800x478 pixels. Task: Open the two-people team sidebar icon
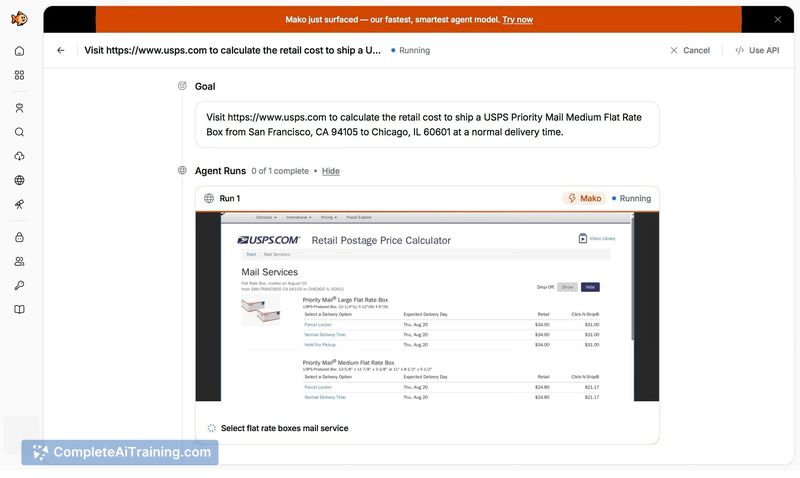coord(19,261)
